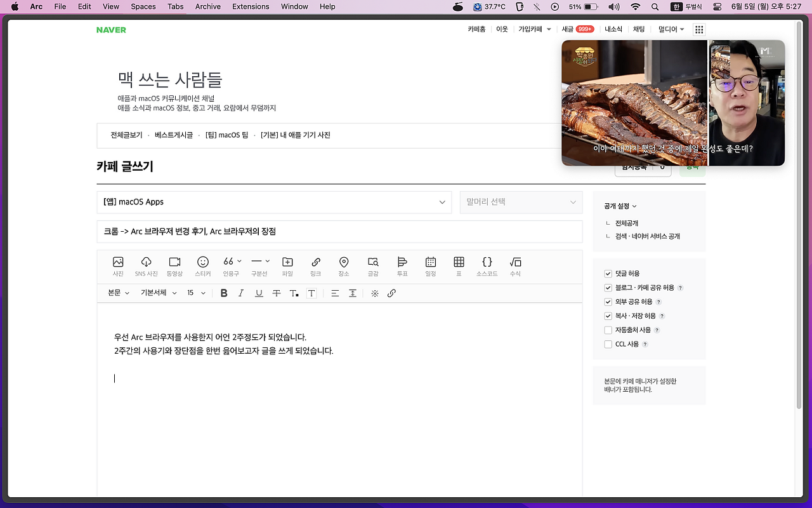Enable CCL 사용 checkbox

608,344
